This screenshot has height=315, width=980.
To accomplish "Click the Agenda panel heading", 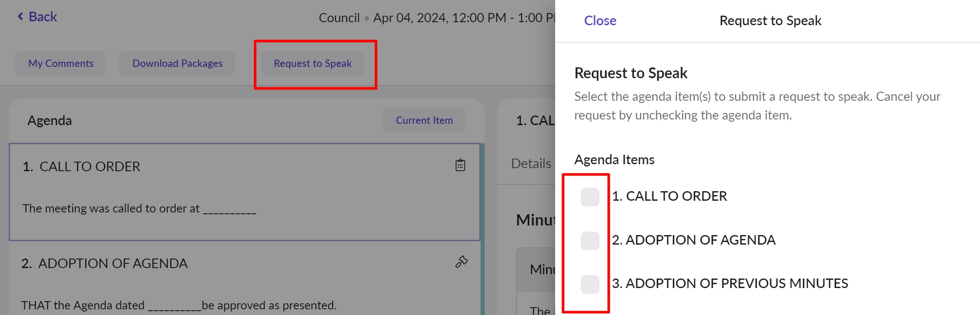I will 50,120.
